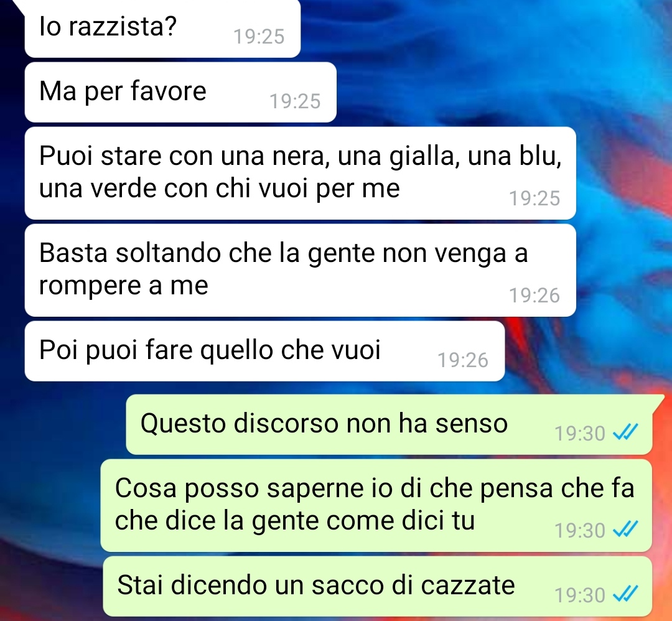Tap the 19:25 timestamp next to 'Ma per favore'
Image resolution: width=672 pixels, height=621 pixels.
[x=295, y=101]
